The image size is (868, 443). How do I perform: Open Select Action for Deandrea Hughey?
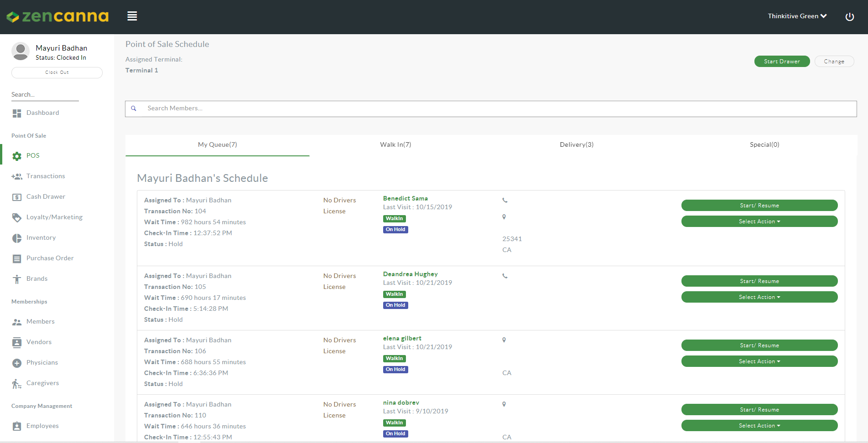(759, 297)
